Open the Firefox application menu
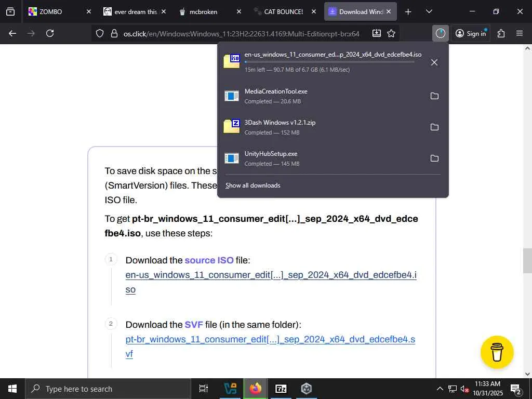 click(x=520, y=33)
